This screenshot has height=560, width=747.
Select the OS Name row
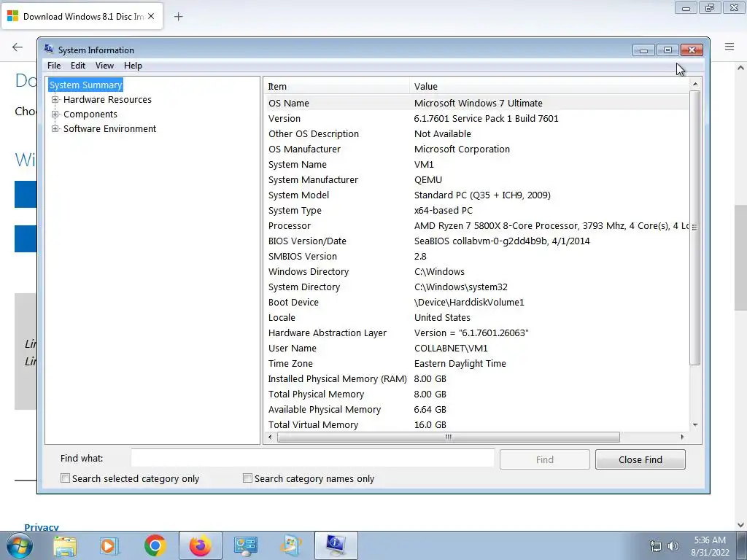coord(476,103)
